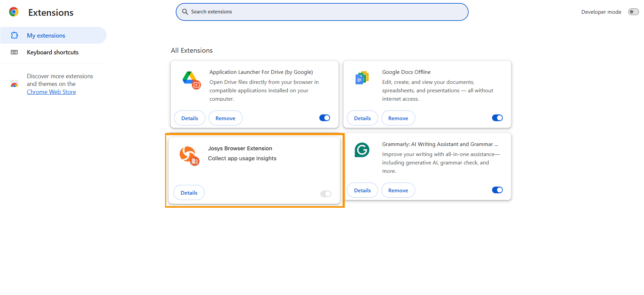644x295 pixels.
Task: Click the Grammarly extension icon
Action: 362,150
